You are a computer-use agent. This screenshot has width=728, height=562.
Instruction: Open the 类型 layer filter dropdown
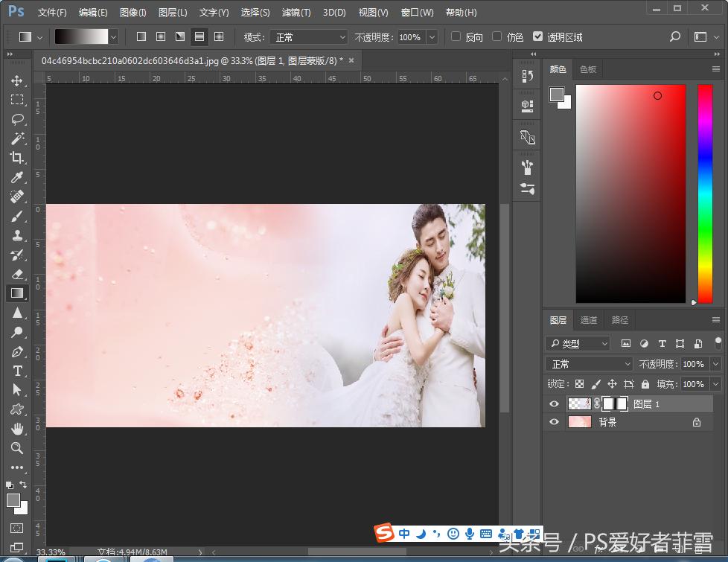point(578,344)
